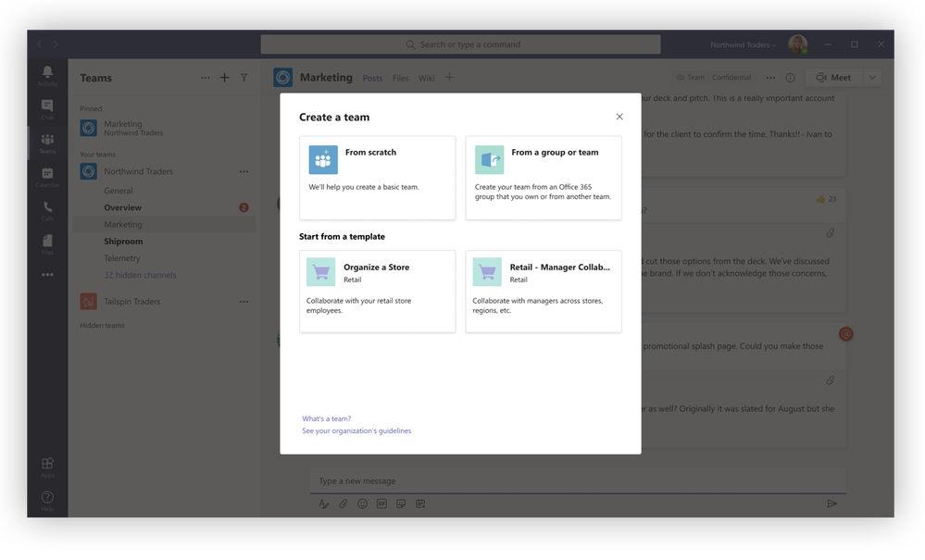Screen dimensions: 925x560
Task: Click the Type a new message box
Action: click(578, 481)
